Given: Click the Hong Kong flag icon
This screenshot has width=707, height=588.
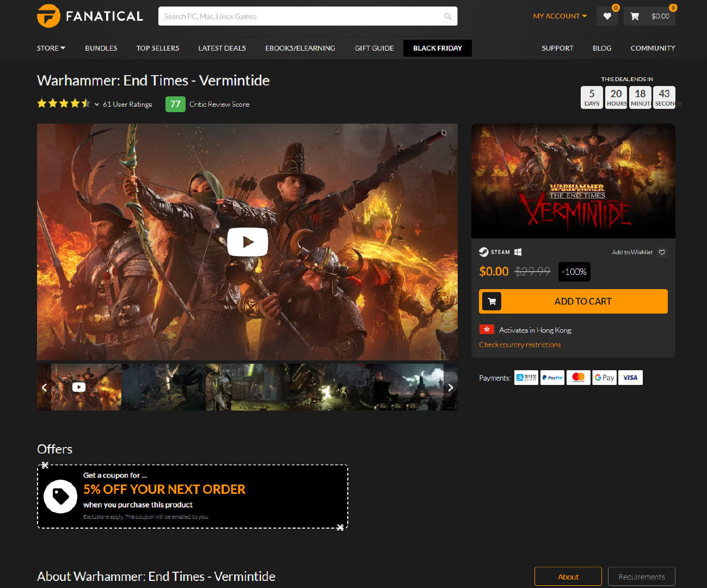Looking at the screenshot, I should [487, 329].
